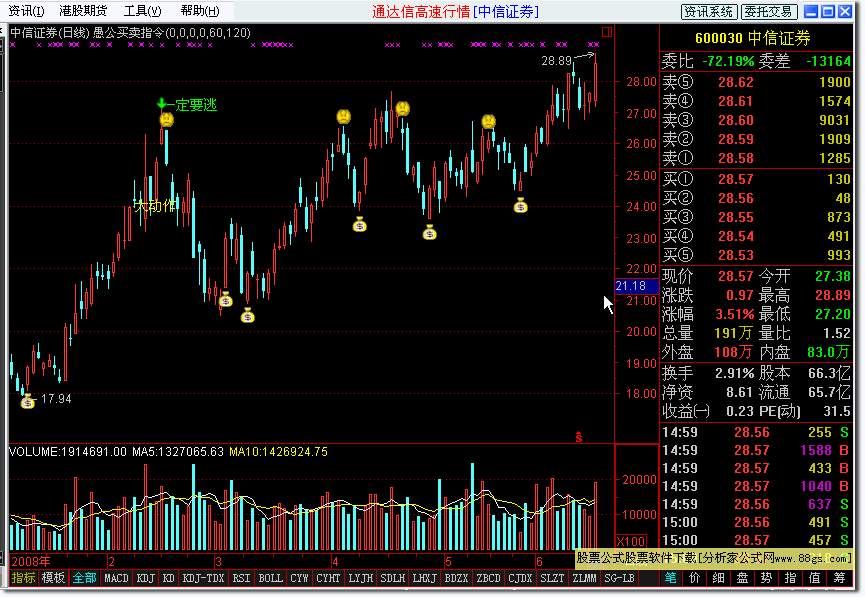Click the 资讯系统 button

pos(708,12)
